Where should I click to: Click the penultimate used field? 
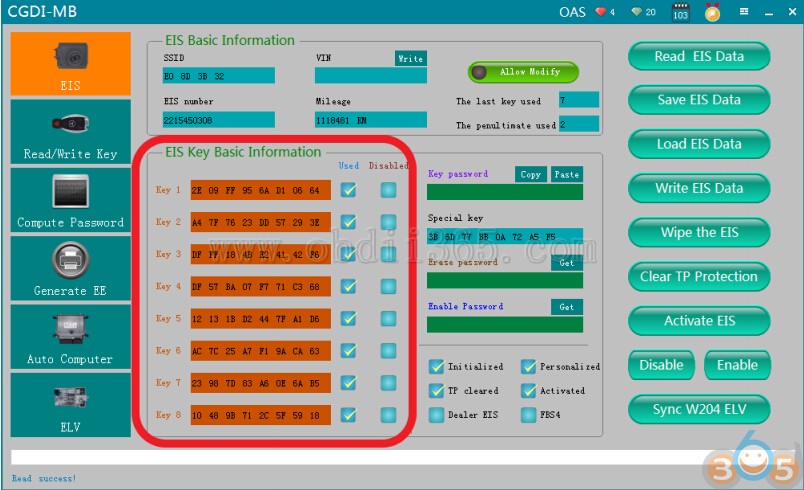[579, 124]
